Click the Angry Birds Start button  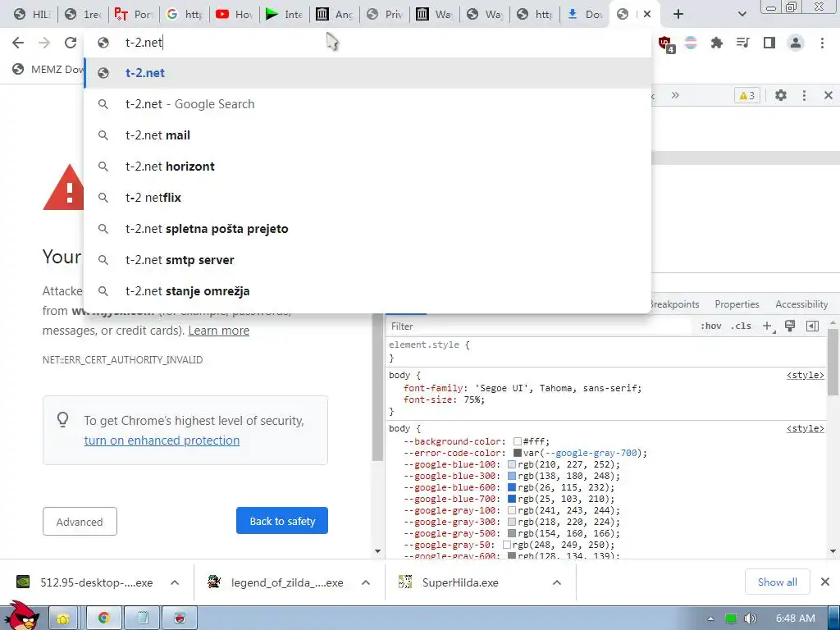tap(21, 615)
